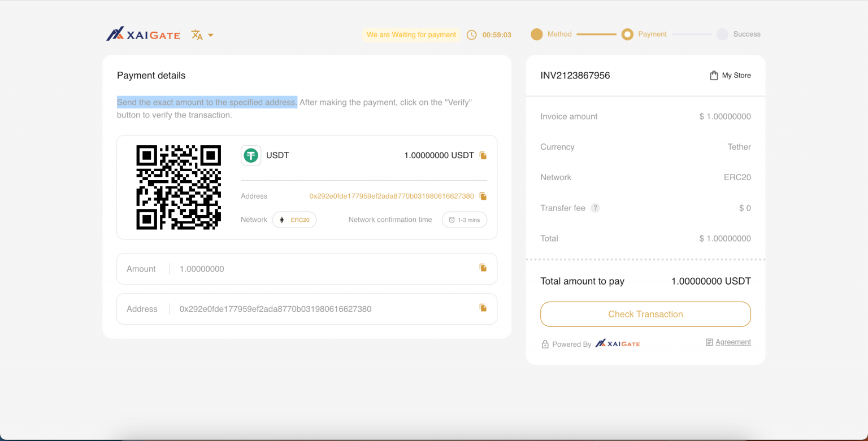Viewport: 868px width, 441px height.
Task: Click the copy icon in the Address field
Action: 483,307
